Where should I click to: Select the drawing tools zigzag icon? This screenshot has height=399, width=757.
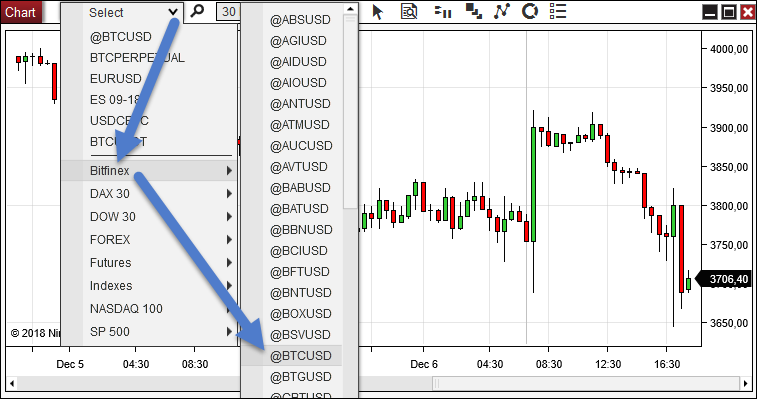(x=502, y=11)
